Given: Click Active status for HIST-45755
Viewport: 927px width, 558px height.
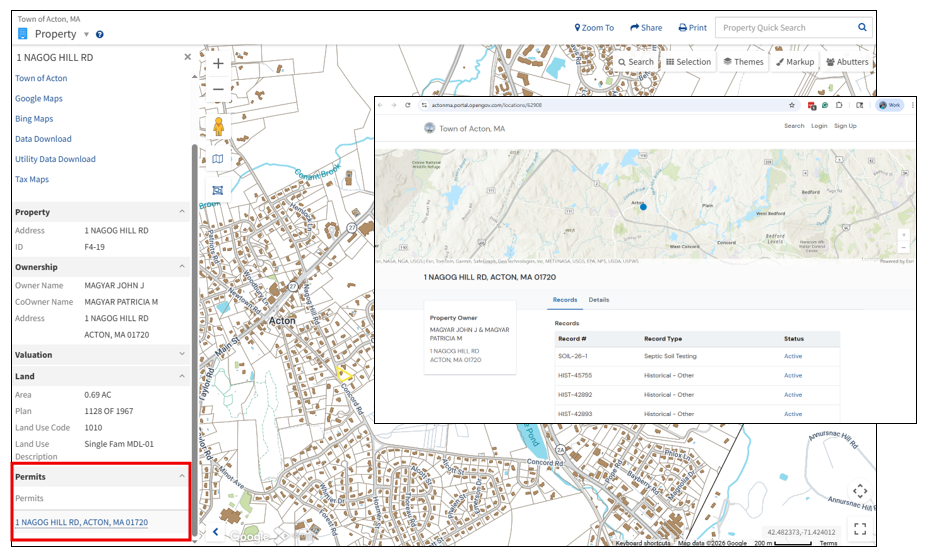Looking at the screenshot, I should point(793,375).
